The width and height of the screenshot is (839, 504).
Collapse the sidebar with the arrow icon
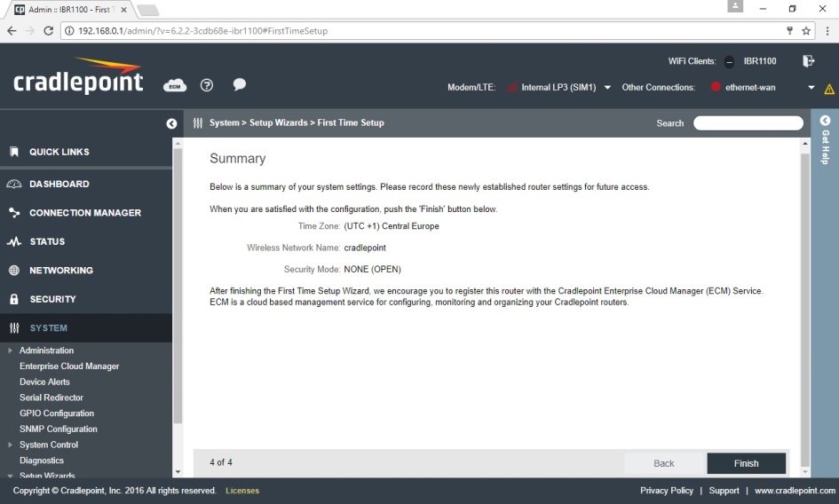171,123
